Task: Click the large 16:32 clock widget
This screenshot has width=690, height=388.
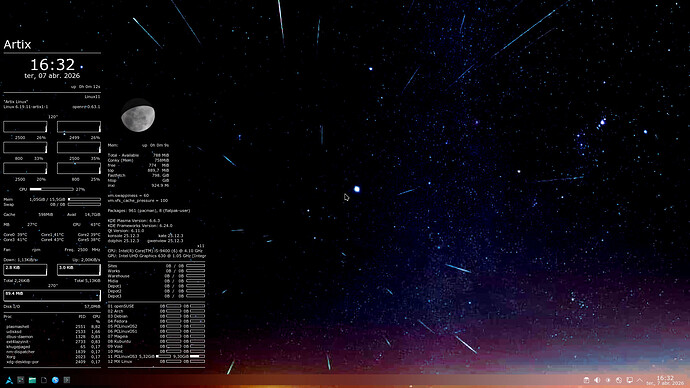Action: (52, 65)
